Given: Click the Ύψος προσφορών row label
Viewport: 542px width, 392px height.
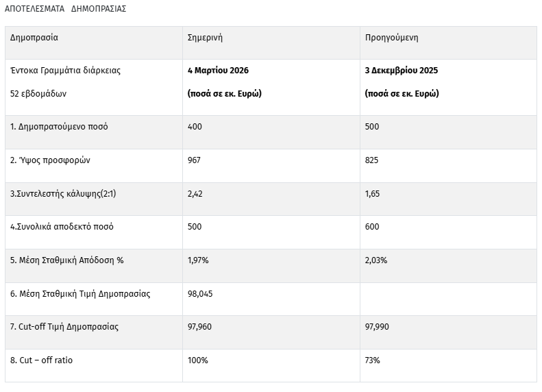Looking at the screenshot, I should [50, 160].
